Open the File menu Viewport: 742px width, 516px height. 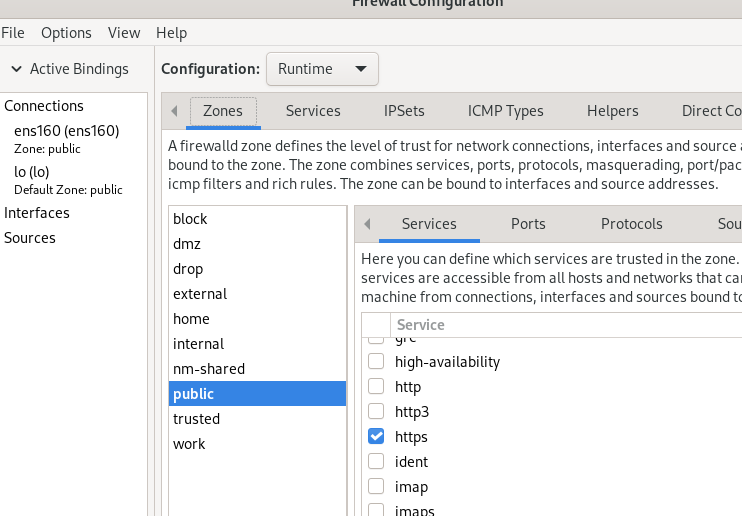(x=13, y=32)
